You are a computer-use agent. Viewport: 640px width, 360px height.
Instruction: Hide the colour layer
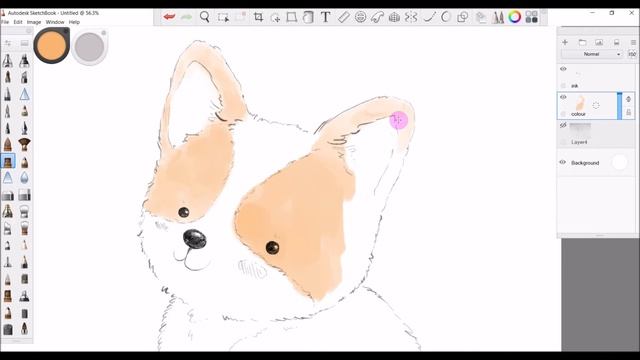coord(563,97)
